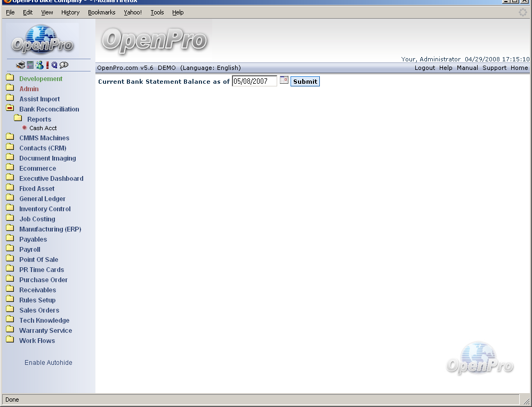The height and width of the screenshot is (407, 532).
Task: Click the red exclamation mark icon
Action: [x=47, y=65]
